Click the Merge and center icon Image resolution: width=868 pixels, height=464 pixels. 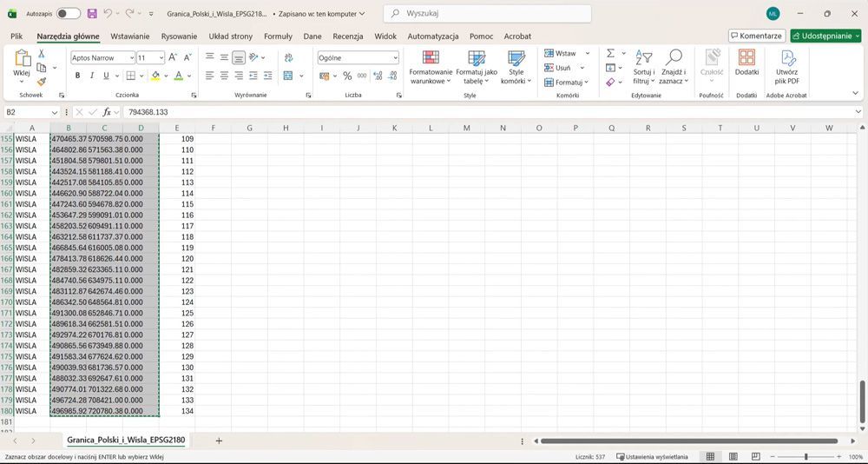(x=288, y=76)
